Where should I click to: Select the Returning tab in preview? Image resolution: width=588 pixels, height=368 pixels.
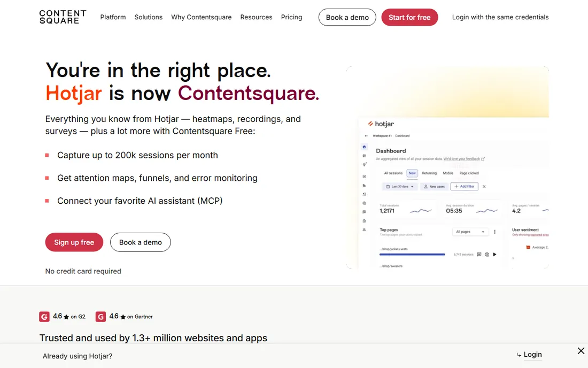pyautogui.click(x=429, y=173)
